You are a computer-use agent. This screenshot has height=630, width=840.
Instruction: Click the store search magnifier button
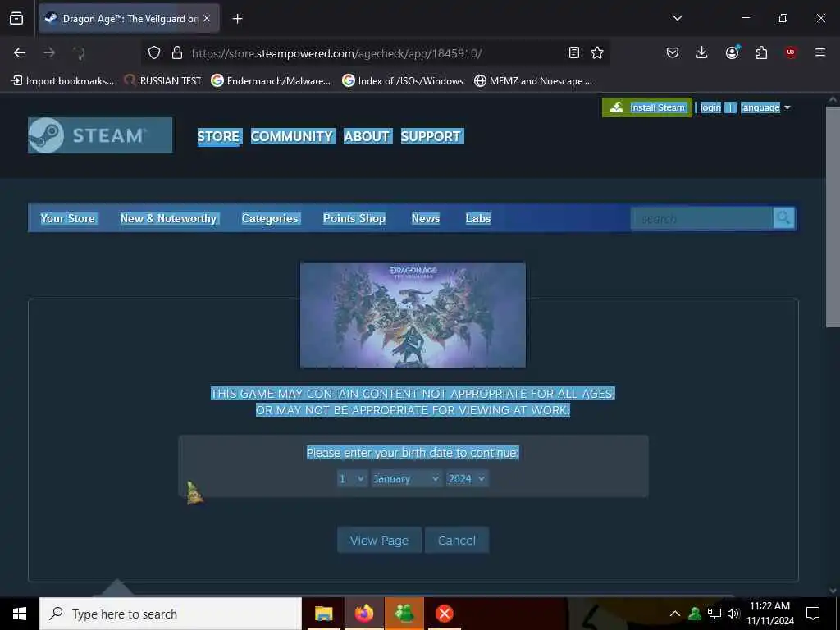783,218
